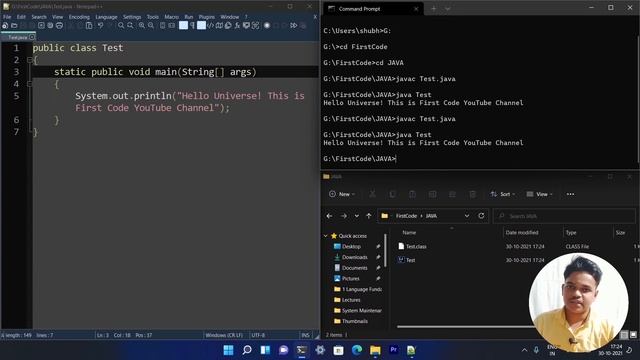The image size is (640, 360).
Task: Go back in File Explorer
Action: coord(329,216)
